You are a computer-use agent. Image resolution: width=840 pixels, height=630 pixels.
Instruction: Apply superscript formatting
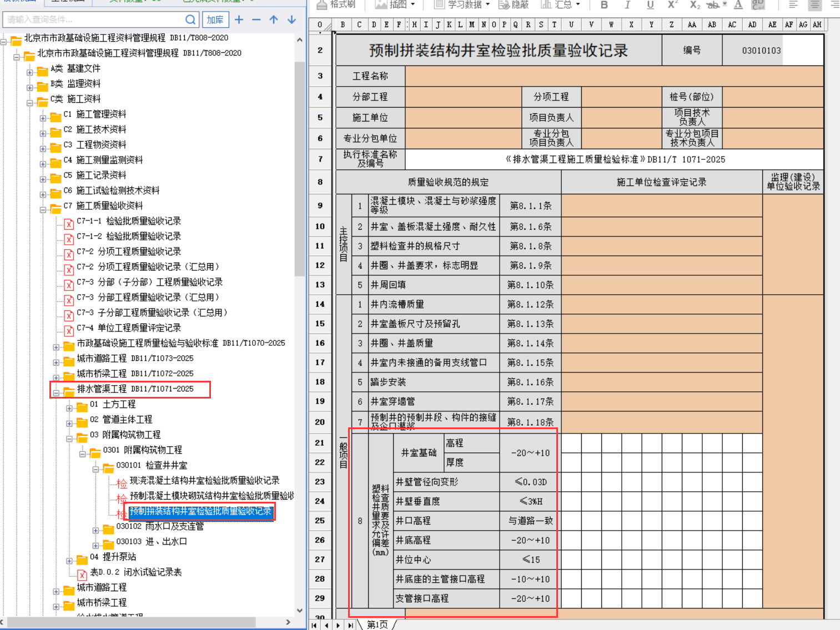[x=672, y=4]
